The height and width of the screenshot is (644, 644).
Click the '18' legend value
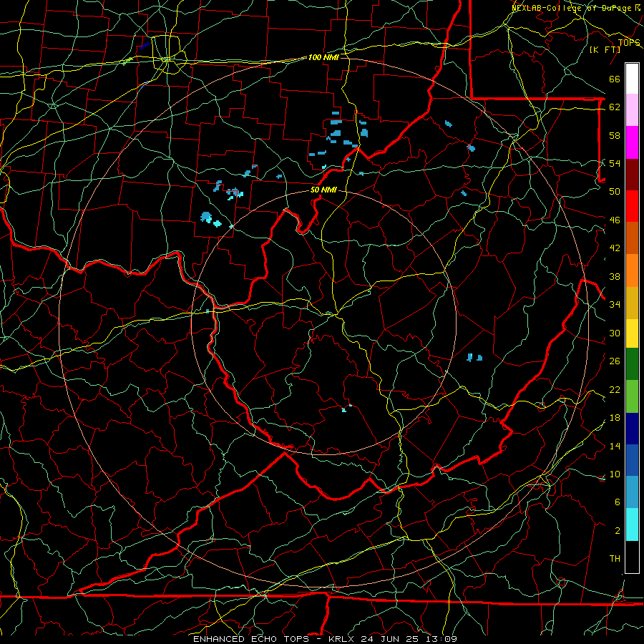pyautogui.click(x=615, y=418)
